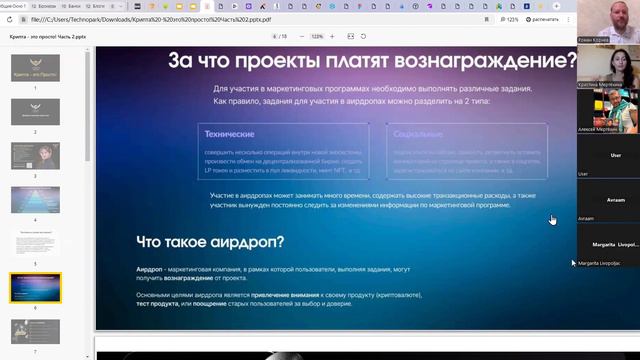Select Алексей's video tile
640x360 pixels.
[609, 111]
